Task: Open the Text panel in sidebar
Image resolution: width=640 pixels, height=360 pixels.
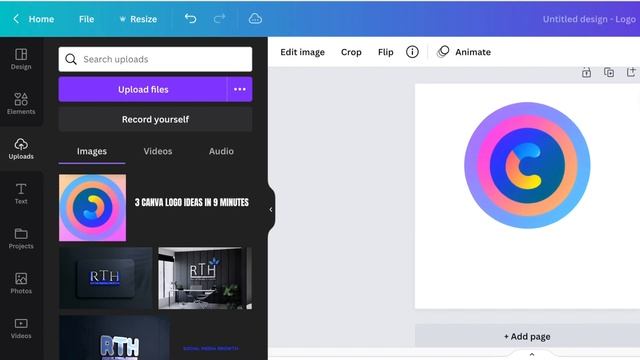Action: tap(21, 193)
